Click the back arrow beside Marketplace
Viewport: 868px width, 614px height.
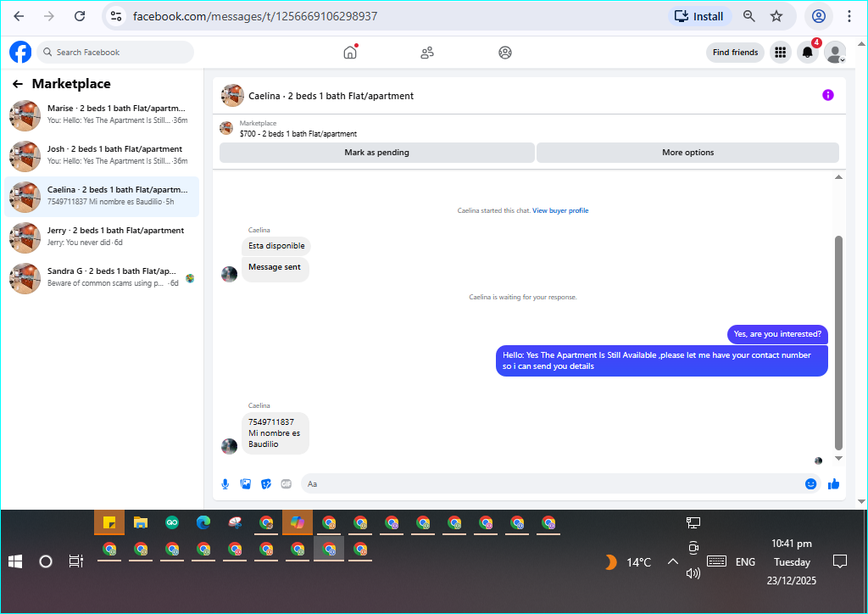click(18, 84)
